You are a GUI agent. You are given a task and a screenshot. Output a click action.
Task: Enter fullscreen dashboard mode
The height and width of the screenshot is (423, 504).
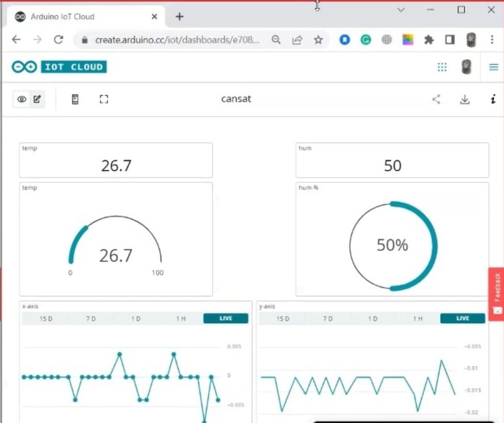point(104,99)
